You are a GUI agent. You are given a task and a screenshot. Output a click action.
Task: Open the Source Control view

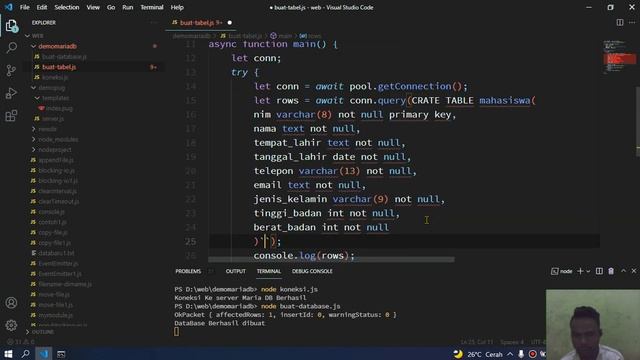pyautogui.click(x=11, y=71)
